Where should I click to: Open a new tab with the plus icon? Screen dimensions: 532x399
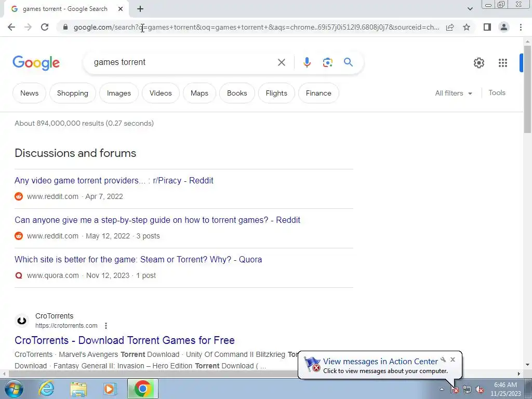point(140,9)
